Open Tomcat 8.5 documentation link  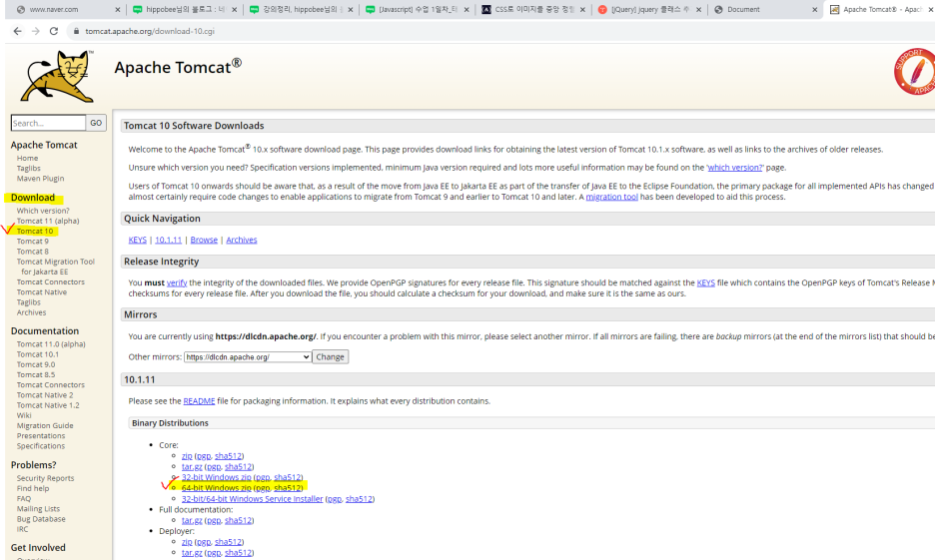pyautogui.click(x=36, y=374)
